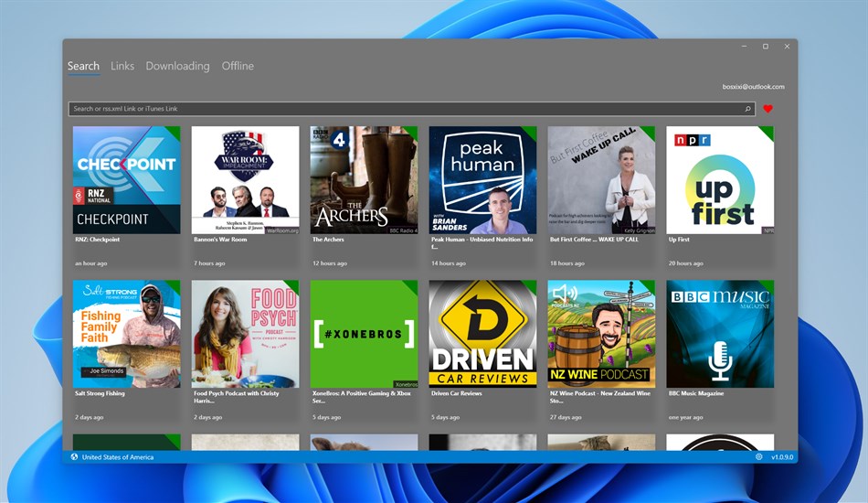This screenshot has height=503, width=868.
Task: Open the Peak Human podcast artwork
Action: click(x=482, y=180)
